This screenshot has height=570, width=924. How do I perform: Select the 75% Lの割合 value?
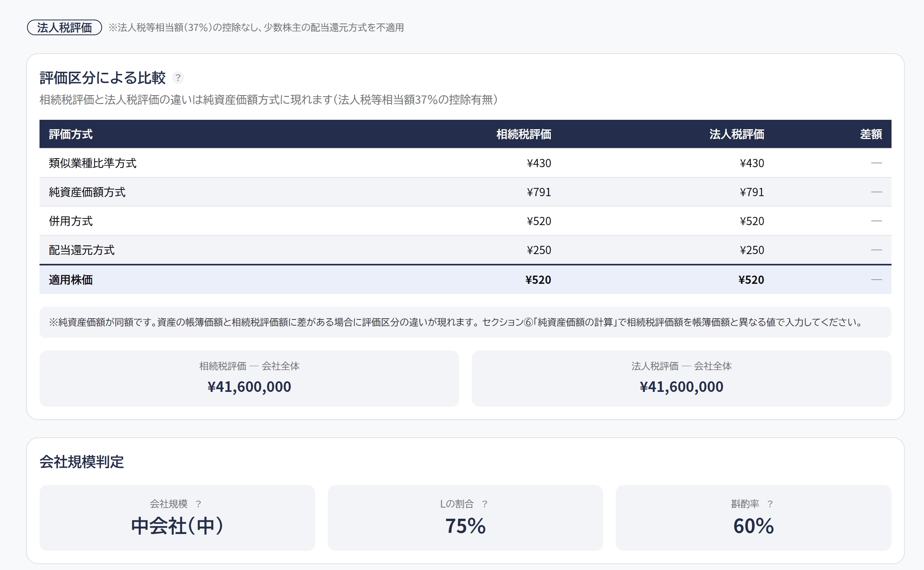466,526
